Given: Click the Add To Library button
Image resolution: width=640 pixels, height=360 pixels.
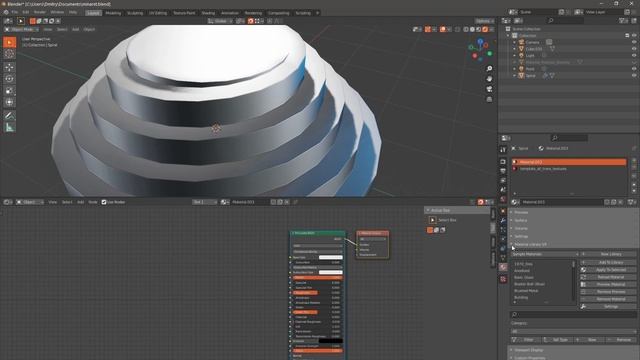Looking at the screenshot, I should click(608, 262).
